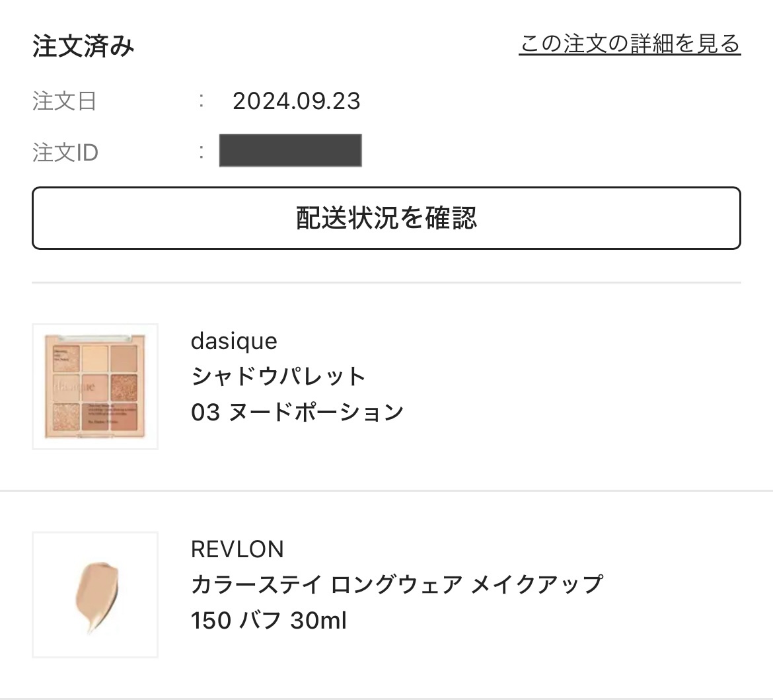
Task: Click the 03 ヌードポーション shade label
Action: click(x=297, y=410)
